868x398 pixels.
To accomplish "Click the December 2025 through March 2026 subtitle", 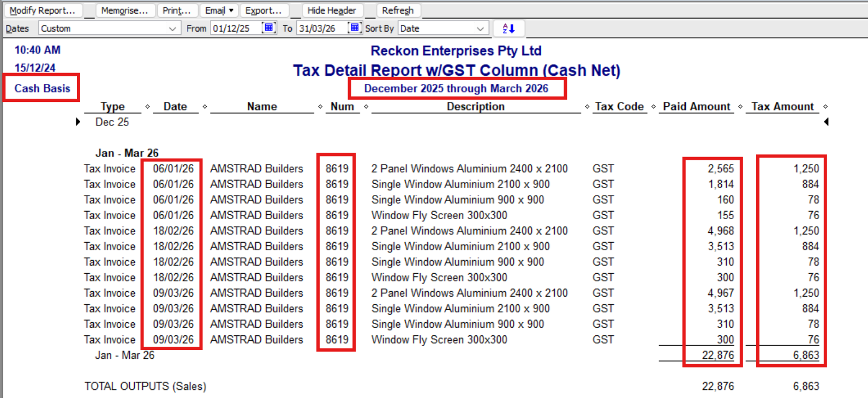I will click(456, 88).
